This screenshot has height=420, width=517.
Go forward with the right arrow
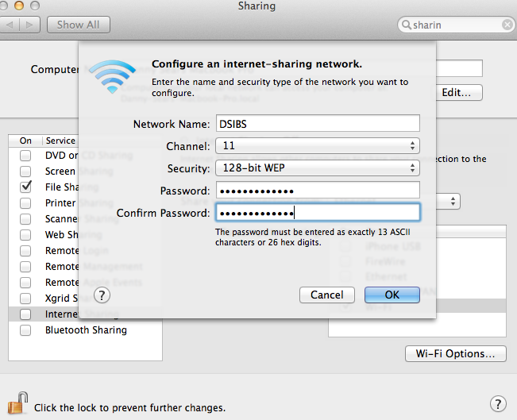coord(29,25)
